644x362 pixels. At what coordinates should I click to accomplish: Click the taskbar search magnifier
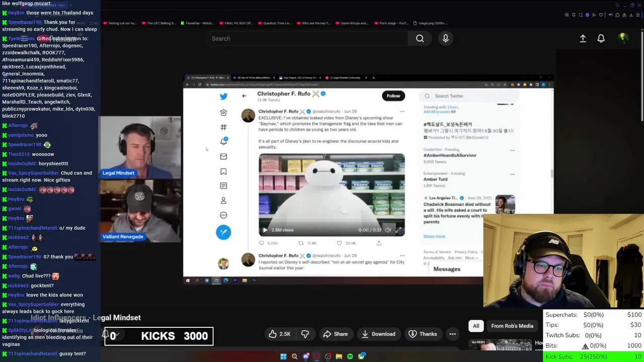[x=294, y=356]
